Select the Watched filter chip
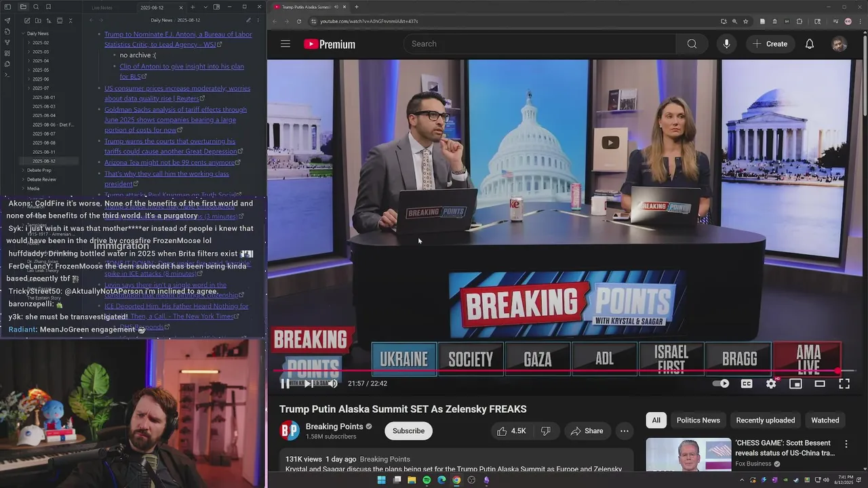The height and width of the screenshot is (488, 868). click(x=825, y=420)
